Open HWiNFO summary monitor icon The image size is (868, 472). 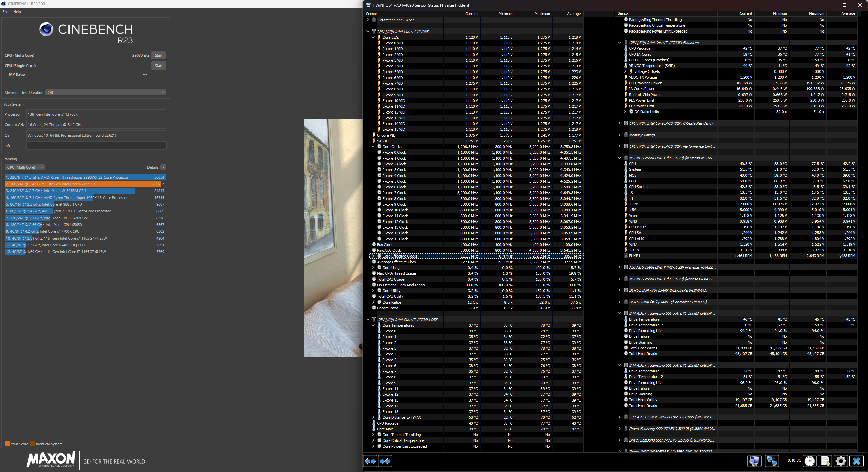pos(754,461)
